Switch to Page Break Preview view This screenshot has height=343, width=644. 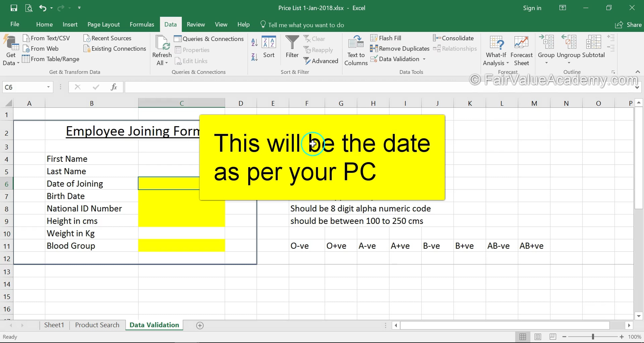552,337
